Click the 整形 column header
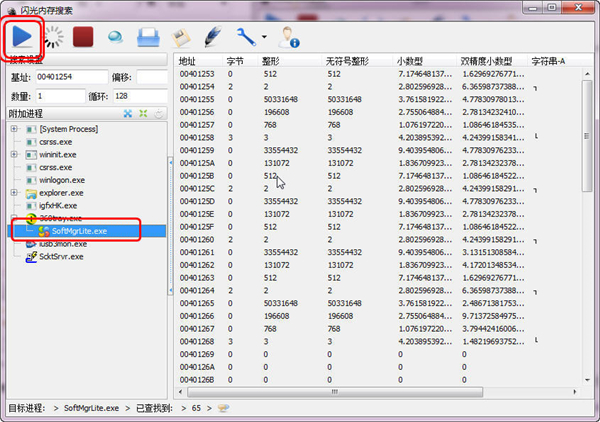This screenshot has width=600, height=422. (x=277, y=61)
